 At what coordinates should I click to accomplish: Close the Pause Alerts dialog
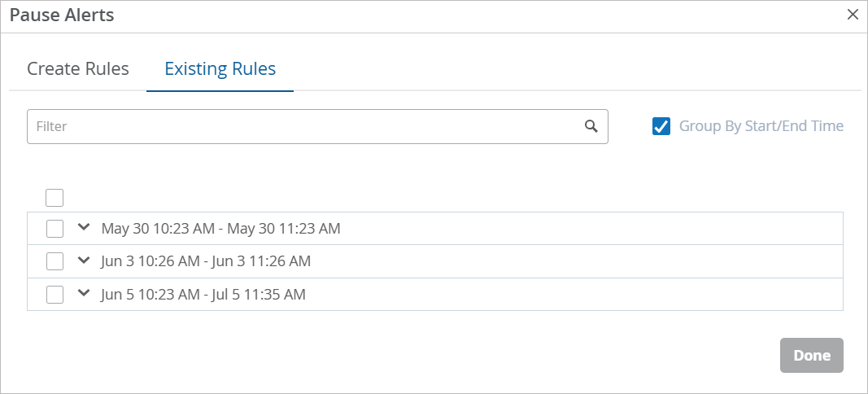click(x=853, y=14)
